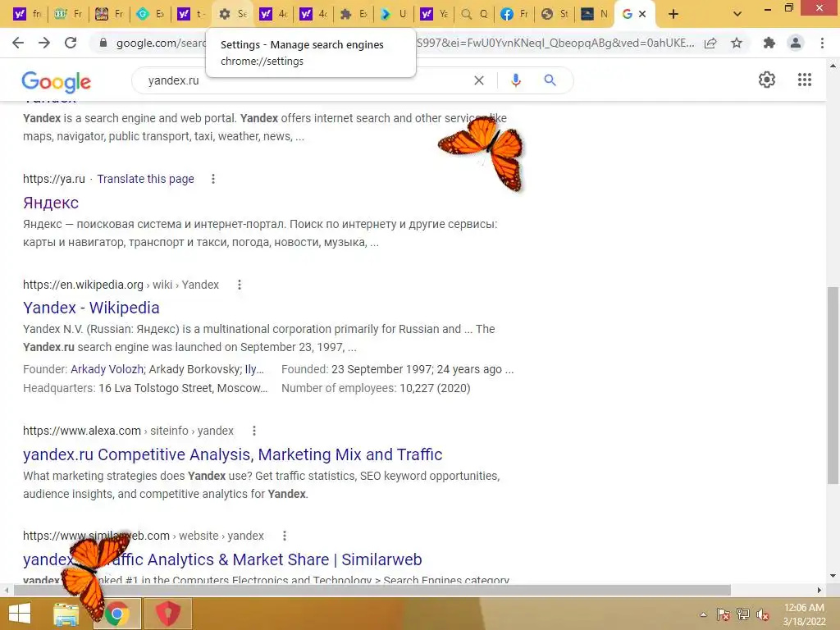840x630 pixels.
Task: Show hidden system tray icons
Action: 703,614
